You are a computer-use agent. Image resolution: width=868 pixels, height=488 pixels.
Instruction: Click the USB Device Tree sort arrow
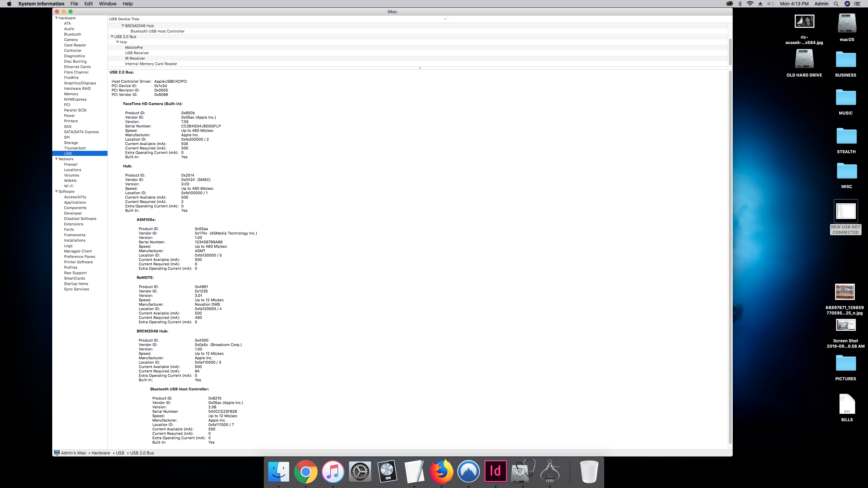point(445,19)
